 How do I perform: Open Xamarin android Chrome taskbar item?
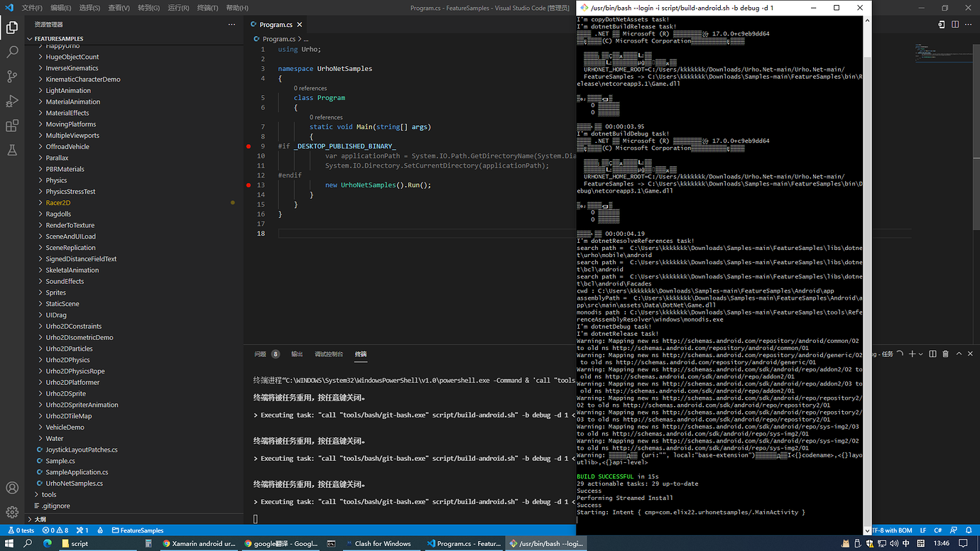199,543
